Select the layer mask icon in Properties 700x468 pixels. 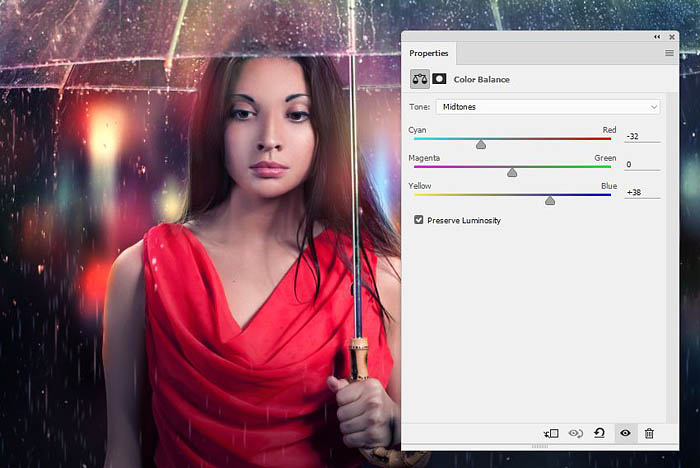(x=439, y=79)
